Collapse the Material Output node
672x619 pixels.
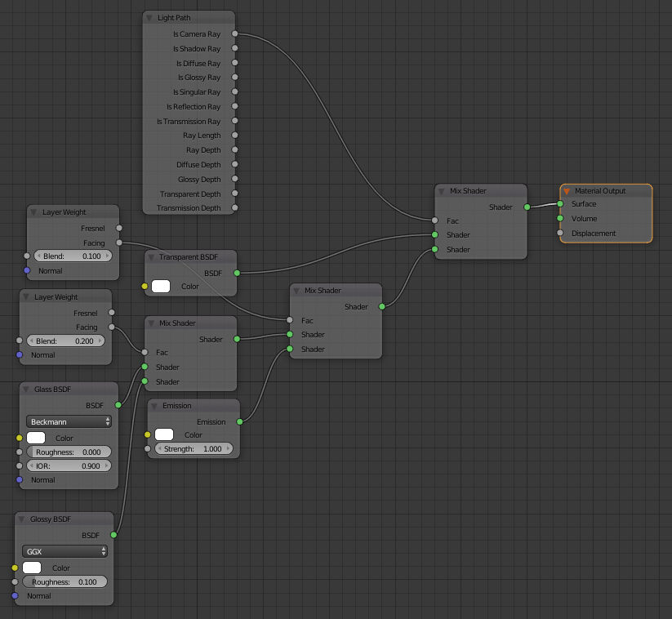click(567, 191)
